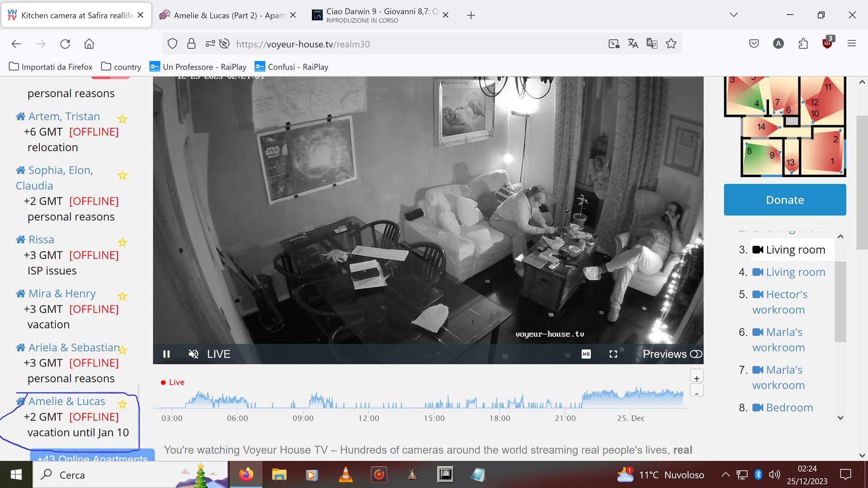Go to browser home page
This screenshot has height=488, width=868.
point(89,44)
